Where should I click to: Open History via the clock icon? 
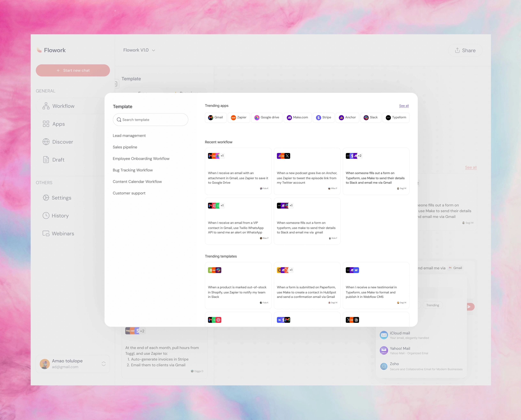pos(46,216)
